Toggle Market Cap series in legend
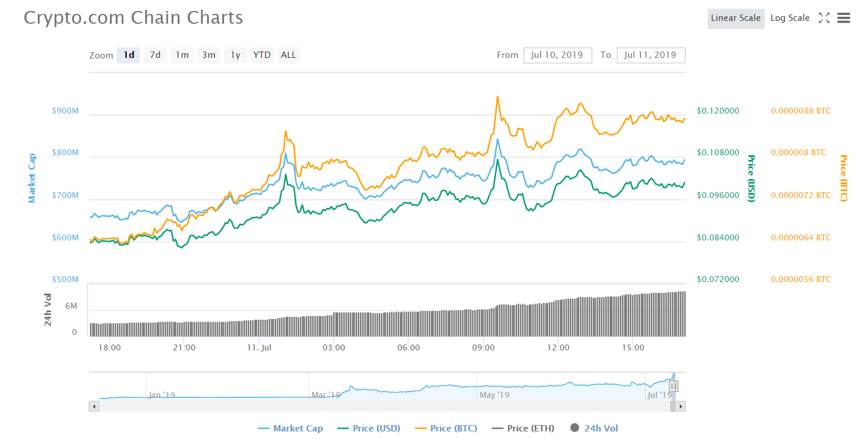Image resolution: width=868 pixels, height=439 pixels. (x=290, y=429)
